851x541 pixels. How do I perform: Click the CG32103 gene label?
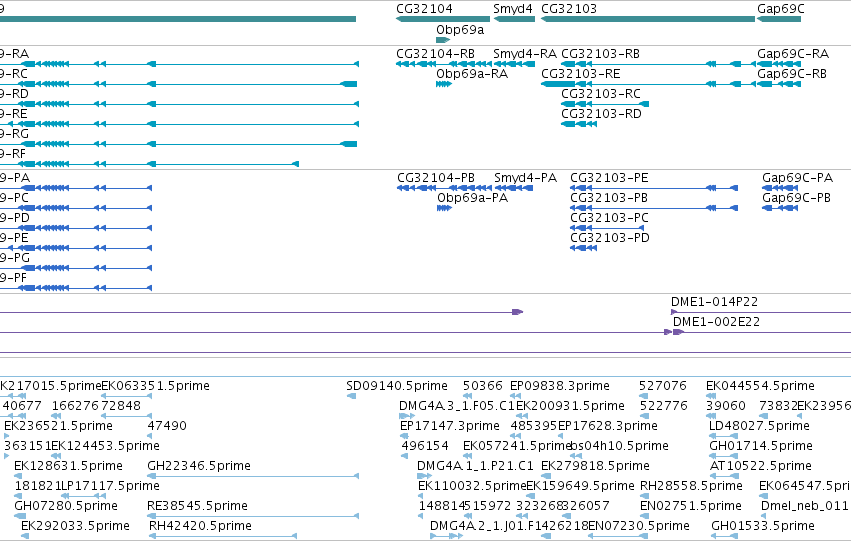click(569, 9)
